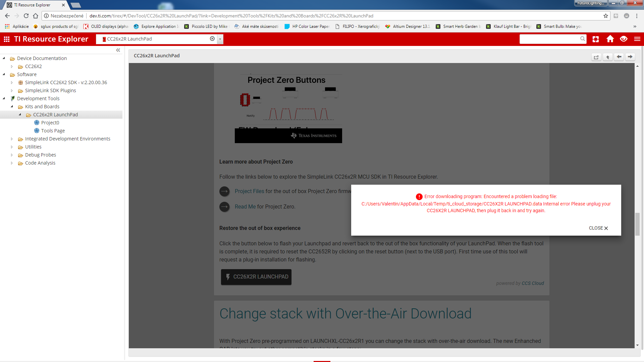
Task: Open the device filter dropdown arrow
Action: click(x=220, y=39)
